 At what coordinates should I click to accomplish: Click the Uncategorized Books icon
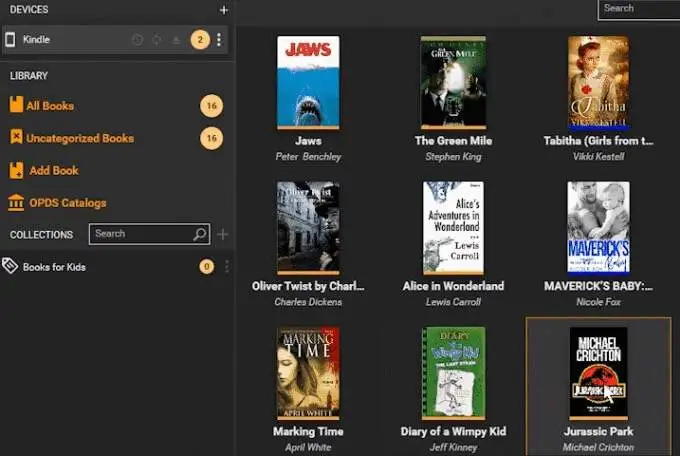pos(16,137)
